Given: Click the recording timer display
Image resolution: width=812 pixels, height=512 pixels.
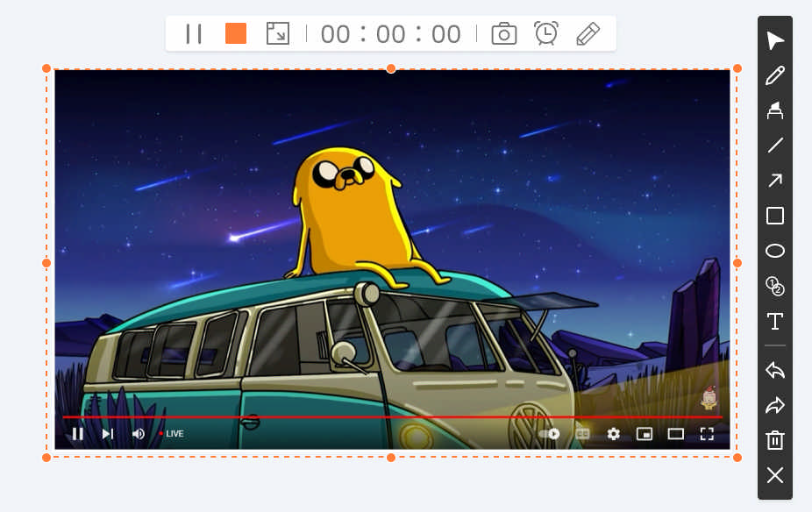Looking at the screenshot, I should coord(391,34).
